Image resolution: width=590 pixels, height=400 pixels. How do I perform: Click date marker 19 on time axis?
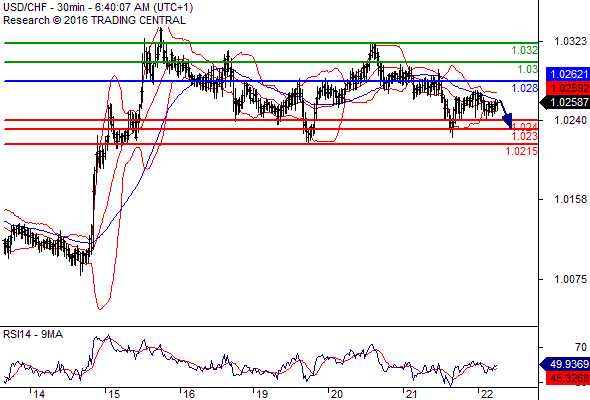(262, 394)
